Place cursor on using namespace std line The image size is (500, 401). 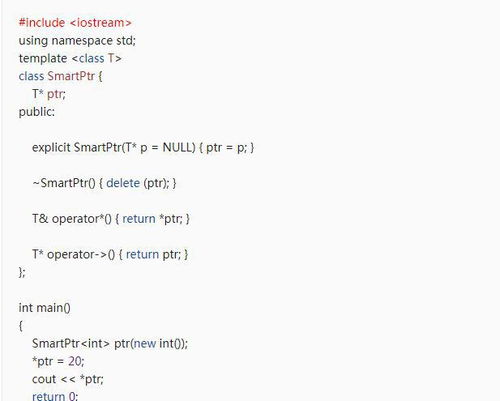(77, 41)
